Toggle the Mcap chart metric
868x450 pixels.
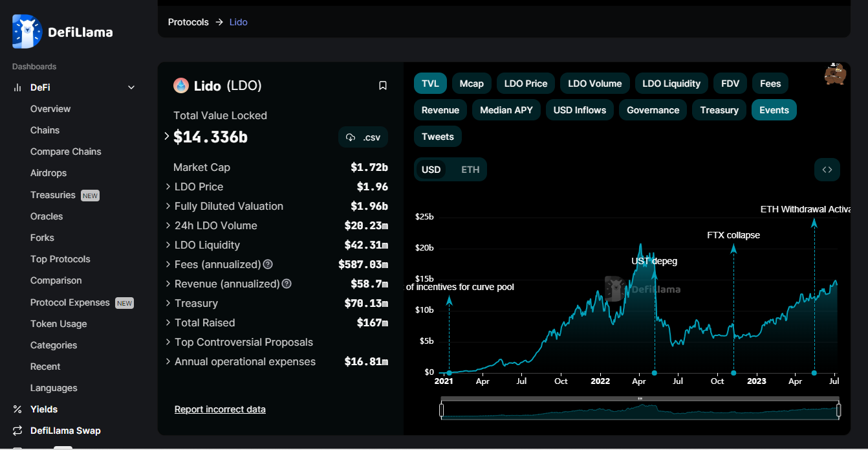tap(472, 84)
